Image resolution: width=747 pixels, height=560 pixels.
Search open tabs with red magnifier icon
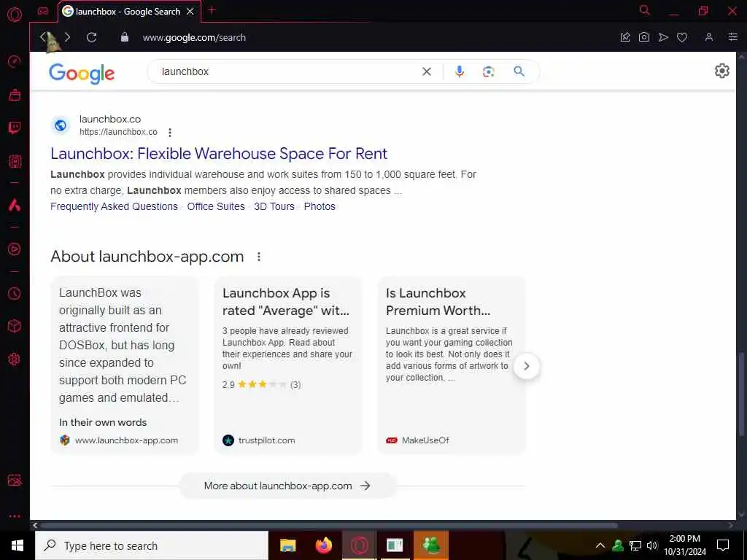[x=645, y=10]
